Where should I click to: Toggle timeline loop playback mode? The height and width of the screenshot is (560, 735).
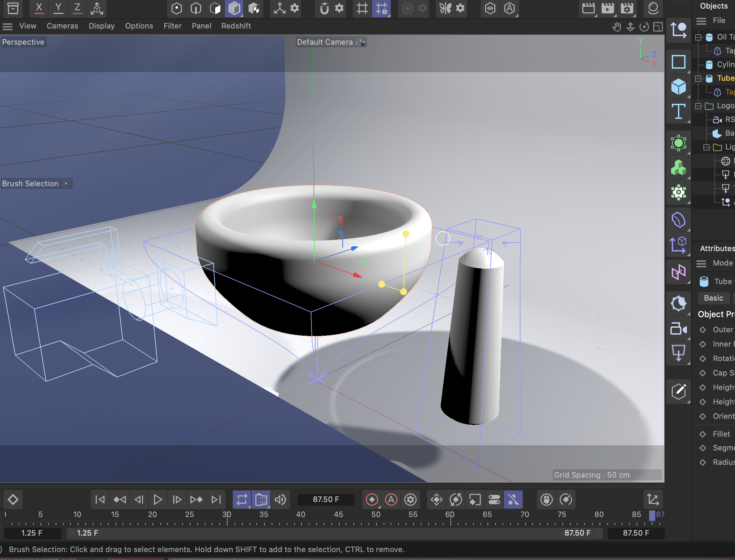(242, 500)
